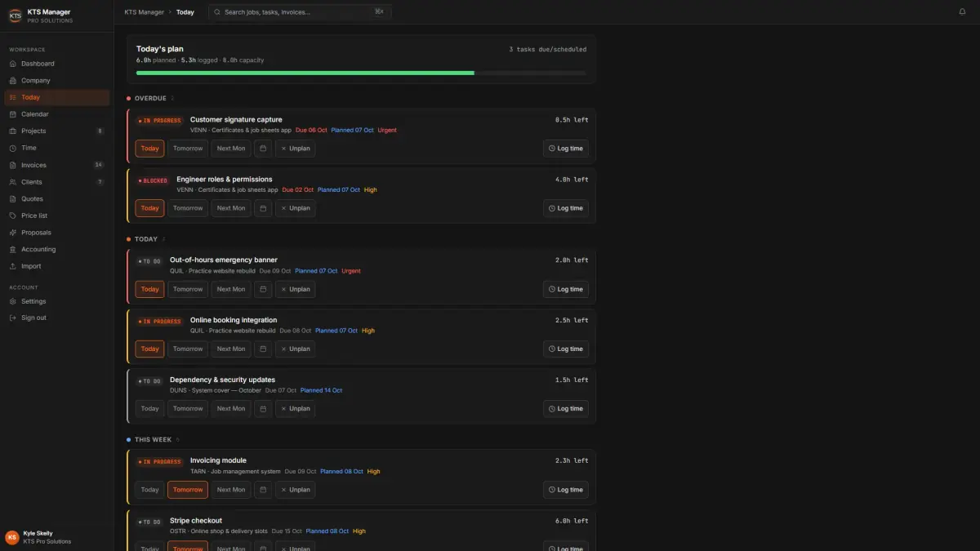Pick a date for Engineer roles & permissions

[263, 208]
